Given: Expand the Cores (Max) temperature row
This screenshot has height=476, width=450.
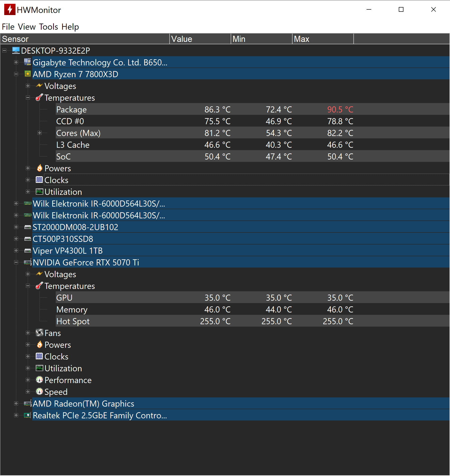Looking at the screenshot, I should (x=39, y=133).
